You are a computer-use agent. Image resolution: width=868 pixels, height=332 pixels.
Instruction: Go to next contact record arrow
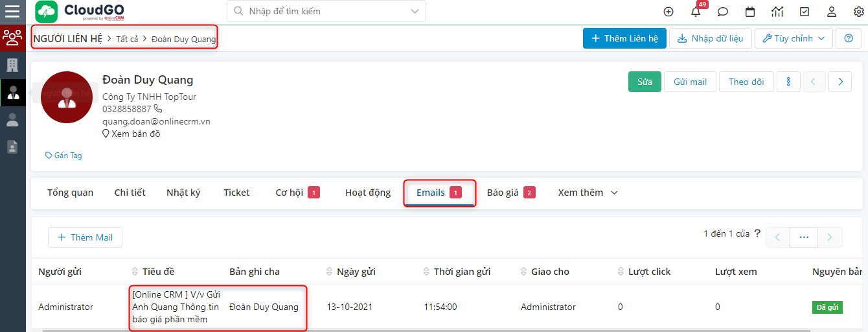coord(840,82)
